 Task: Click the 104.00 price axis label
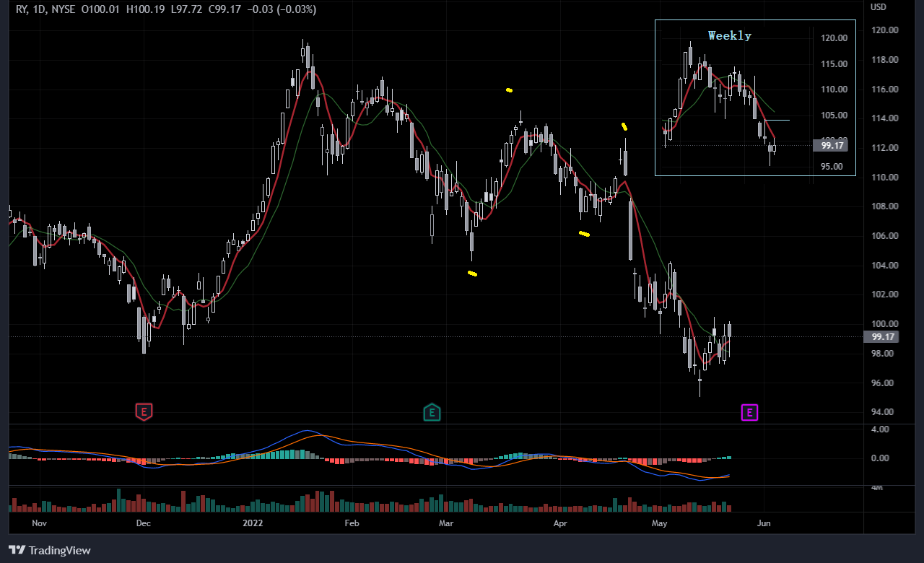point(884,265)
